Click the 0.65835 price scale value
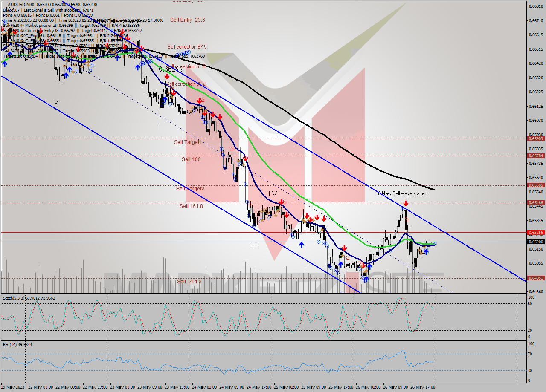 [x=536, y=149]
